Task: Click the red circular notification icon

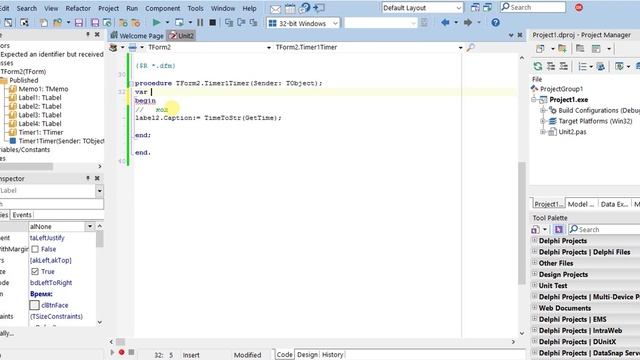Action: click(579, 7)
